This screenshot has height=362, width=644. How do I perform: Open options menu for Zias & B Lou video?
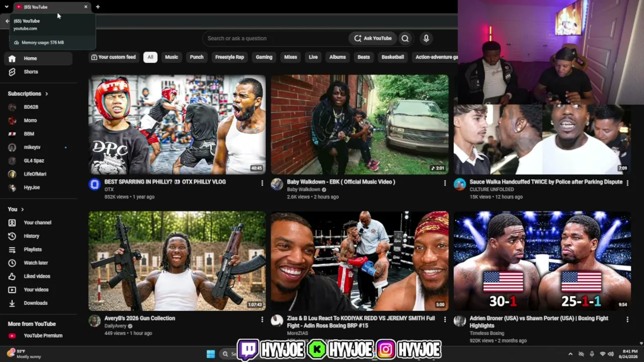[445, 319]
